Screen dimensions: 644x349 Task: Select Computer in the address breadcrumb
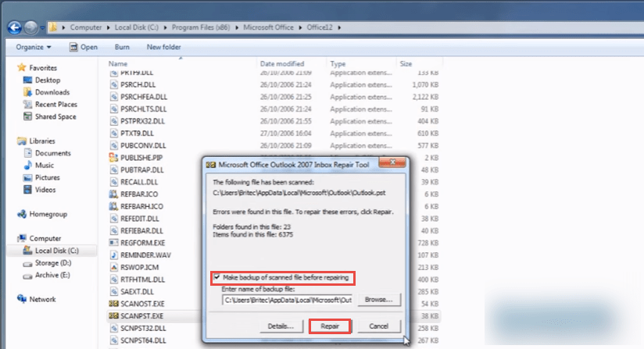[86, 27]
